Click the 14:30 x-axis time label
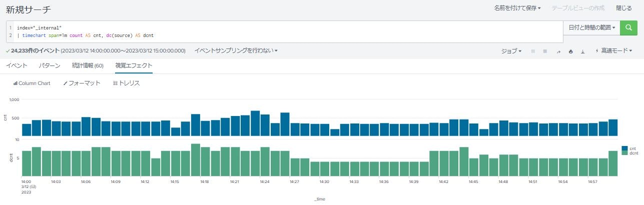The width and height of the screenshot is (644, 205). click(x=324, y=181)
